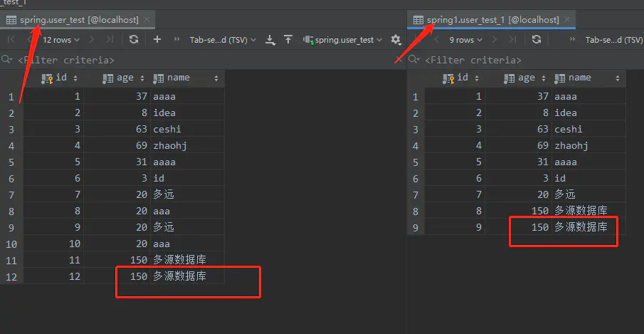This screenshot has width=644, height=334.
Task: Select row number 6 header in spring.user_test
Action: [x=11, y=179]
